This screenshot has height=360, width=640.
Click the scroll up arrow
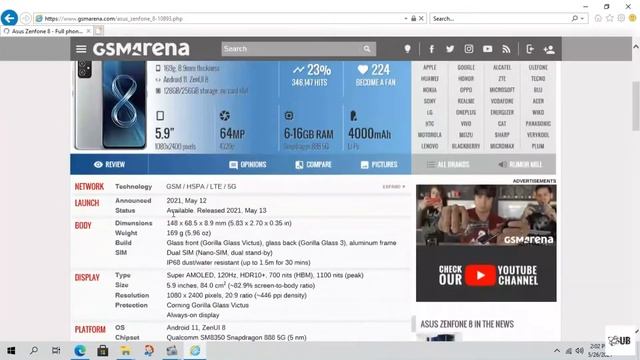pyautogui.click(x=636, y=47)
